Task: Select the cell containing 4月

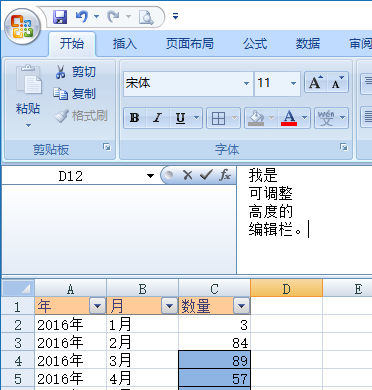Action: pos(142,378)
